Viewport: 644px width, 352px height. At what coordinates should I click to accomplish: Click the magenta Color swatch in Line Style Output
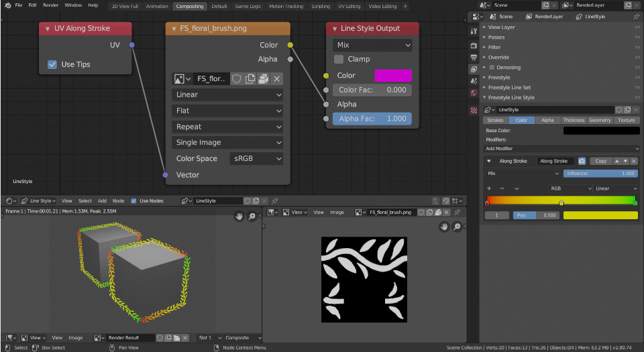(x=392, y=75)
